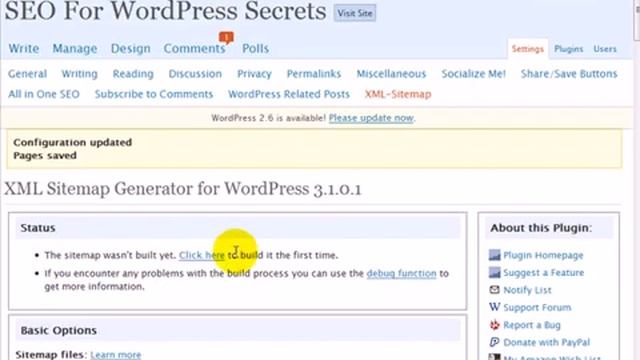Image resolution: width=640 pixels, height=360 pixels.
Task: Open the Design menu
Action: [x=131, y=48]
